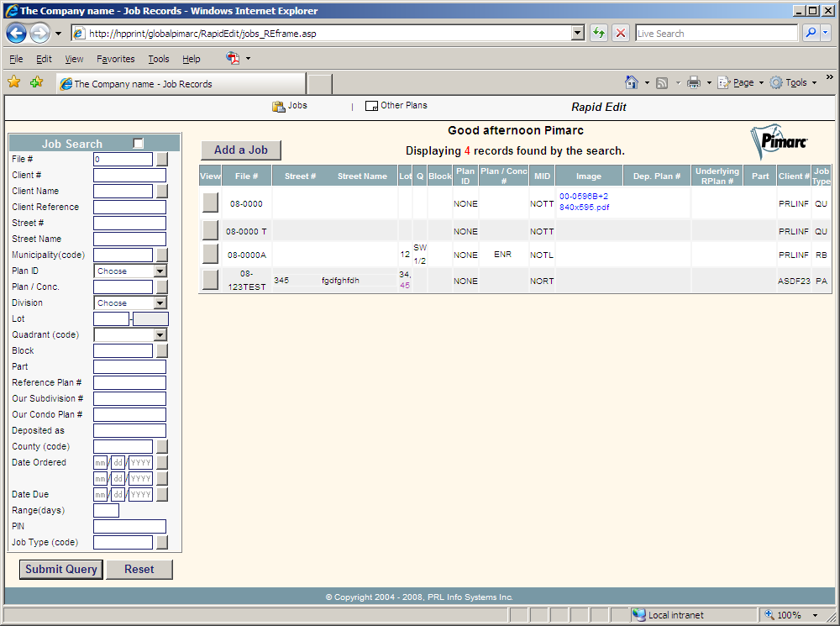Click the Client # input field

point(129,176)
